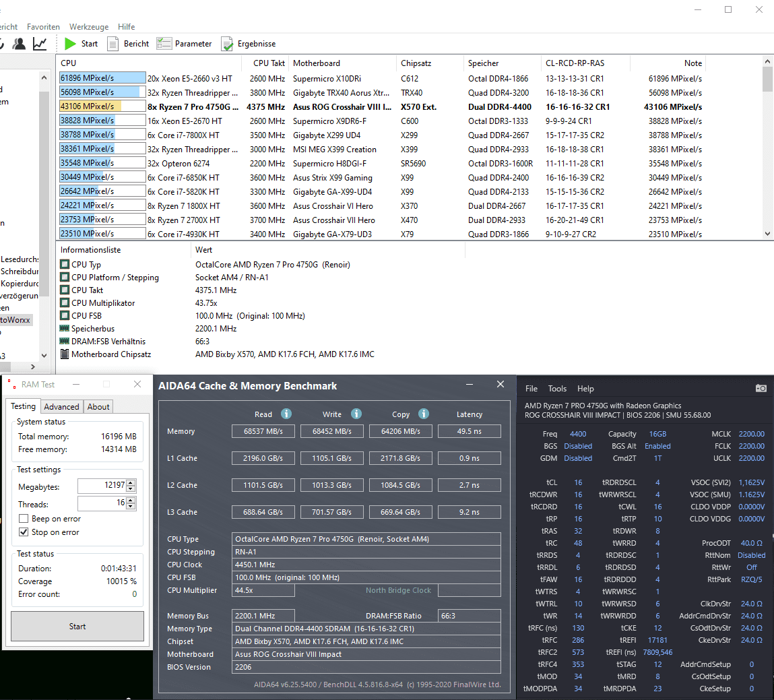The image size is (774, 700).
Task: Uncheck the Stop on error checkbox
Action: 23,532
